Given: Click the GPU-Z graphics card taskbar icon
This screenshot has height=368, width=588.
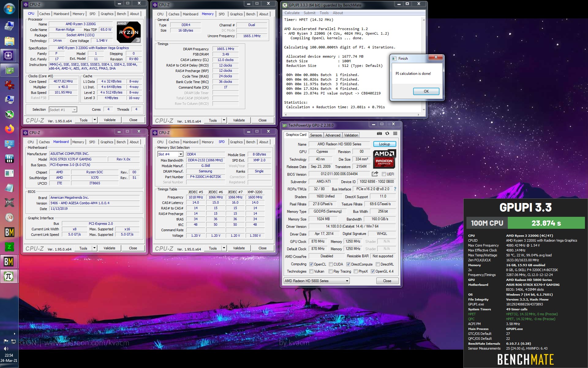Looking at the screenshot, I should click(x=9, y=70).
